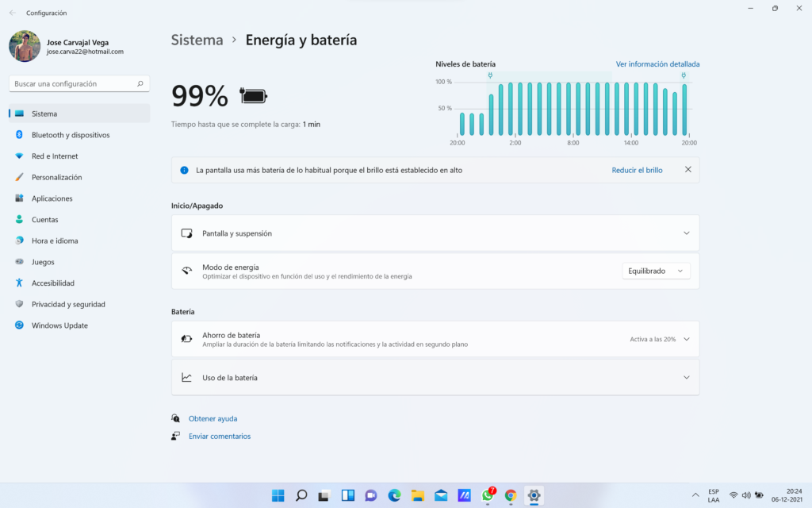Open Microsoft Edge from the taskbar
This screenshot has height=508, width=812.
394,495
